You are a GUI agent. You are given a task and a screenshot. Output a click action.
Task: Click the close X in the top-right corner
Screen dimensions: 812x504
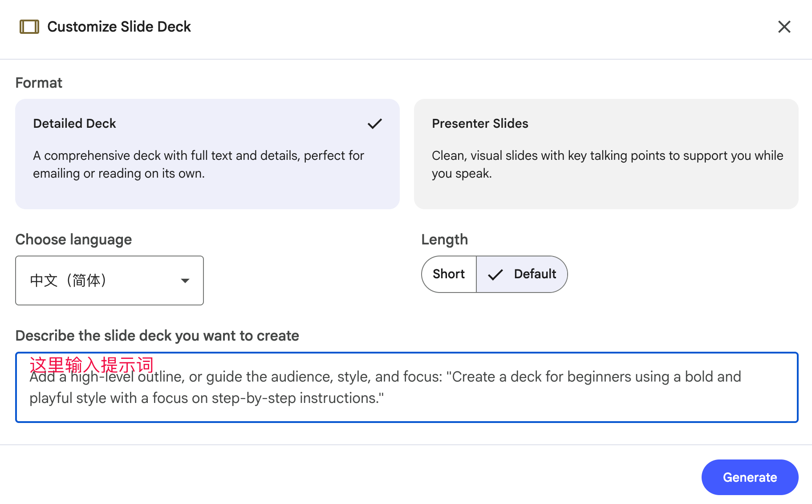(x=784, y=27)
